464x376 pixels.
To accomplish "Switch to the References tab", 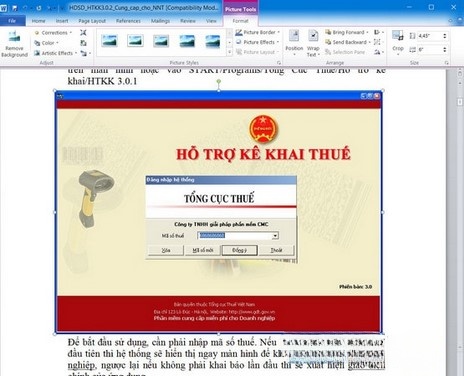I will click(128, 21).
